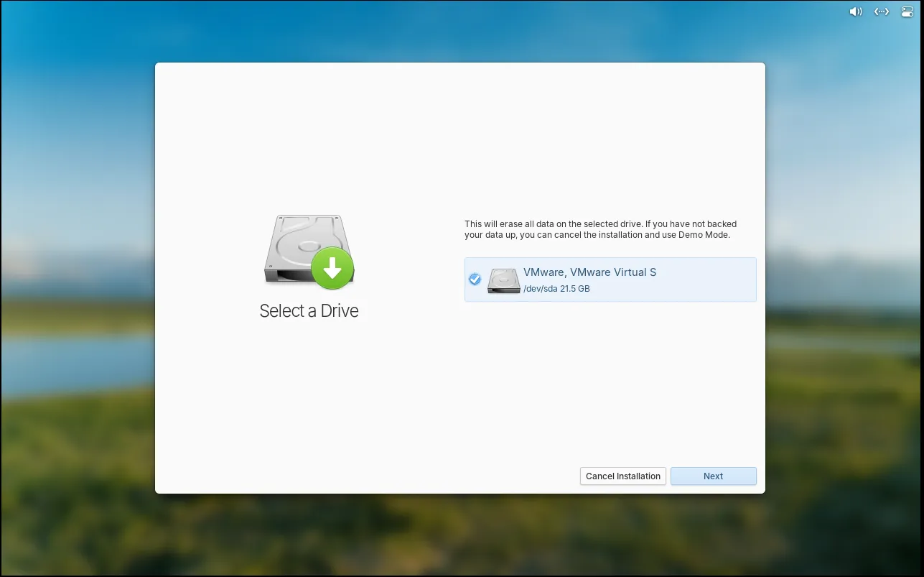The image size is (924, 577).
Task: Click the small disk icon in VMware row
Action: click(x=503, y=280)
